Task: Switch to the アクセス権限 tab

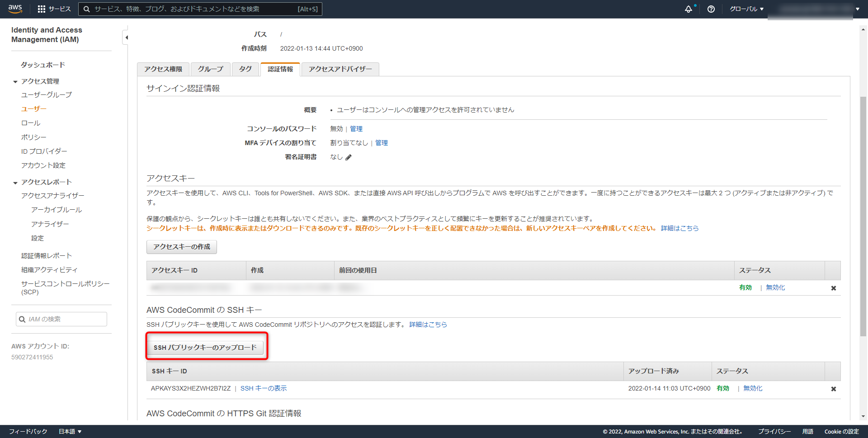Action: [x=163, y=69]
